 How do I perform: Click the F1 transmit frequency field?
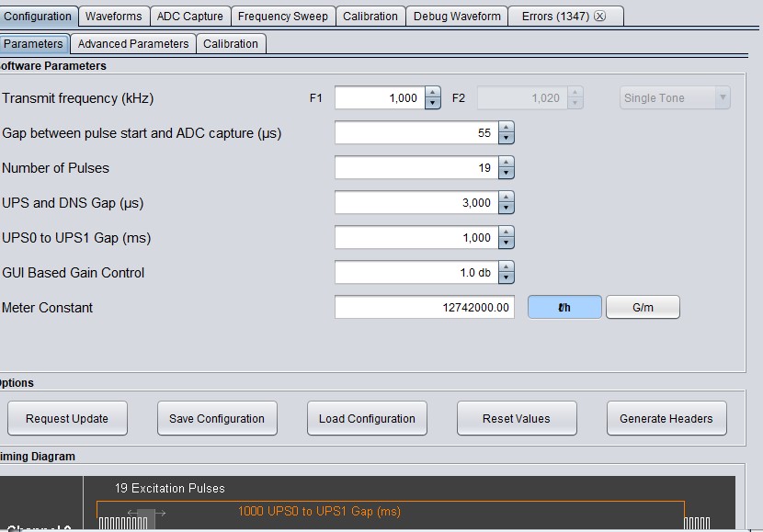coord(380,97)
